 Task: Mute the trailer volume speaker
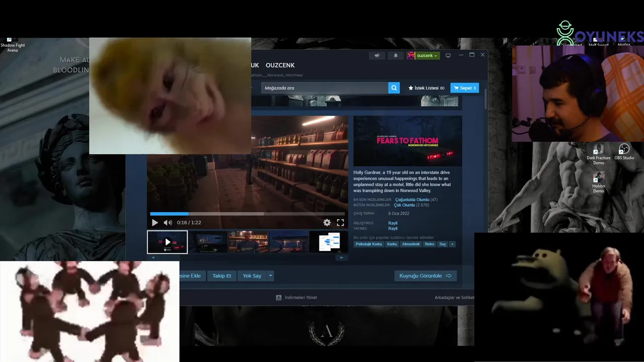tap(168, 223)
